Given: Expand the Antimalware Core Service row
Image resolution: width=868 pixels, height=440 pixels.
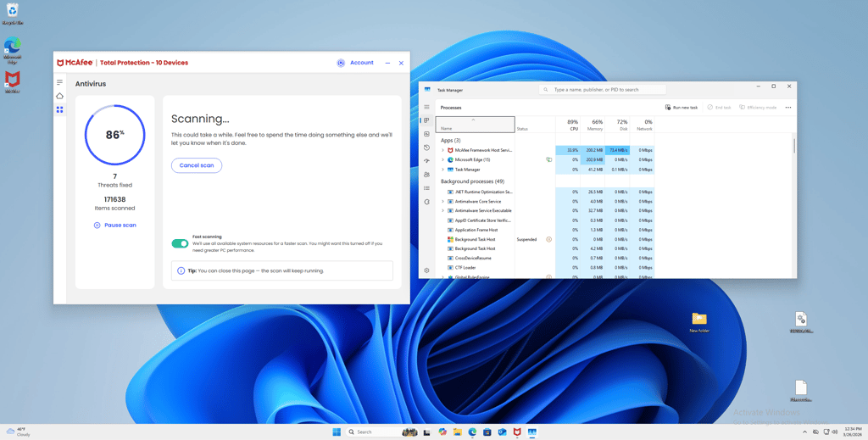Looking at the screenshot, I should click(x=442, y=202).
